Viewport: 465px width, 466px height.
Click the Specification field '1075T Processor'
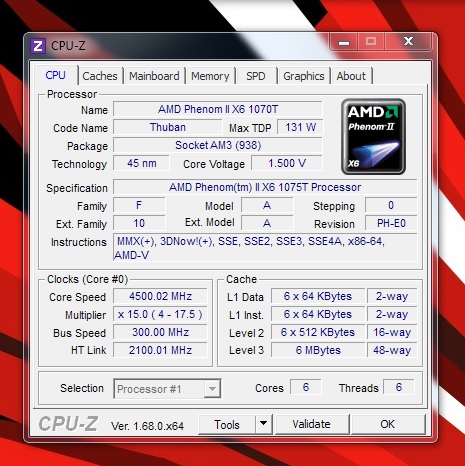pos(265,187)
